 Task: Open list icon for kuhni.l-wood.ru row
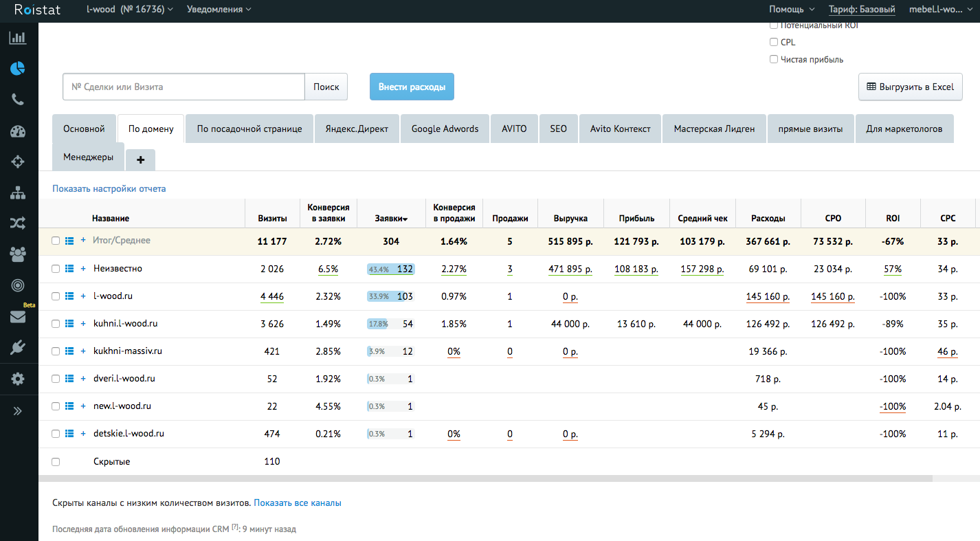point(69,324)
